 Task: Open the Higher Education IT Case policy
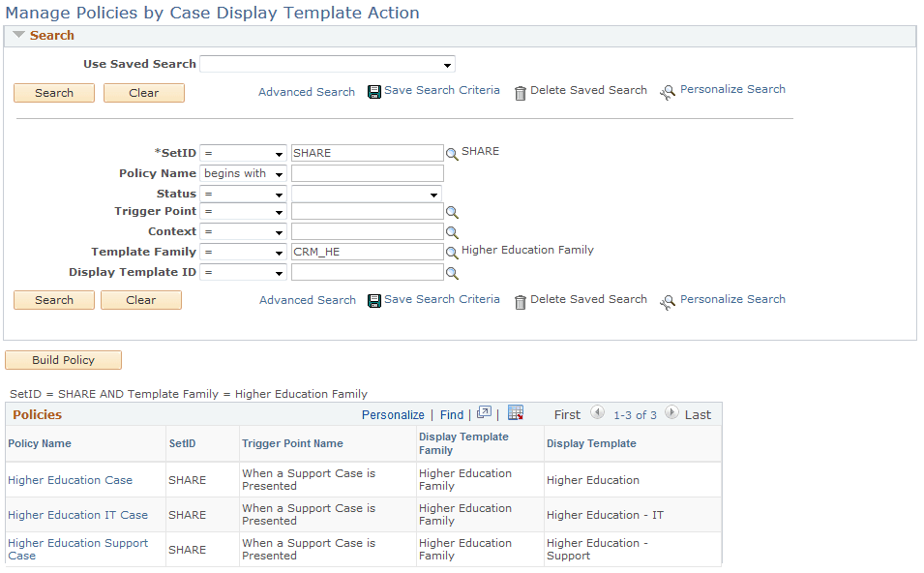click(x=77, y=514)
